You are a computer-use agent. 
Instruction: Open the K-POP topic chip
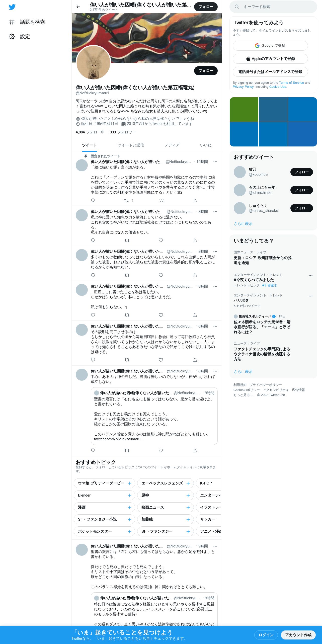[208, 483]
